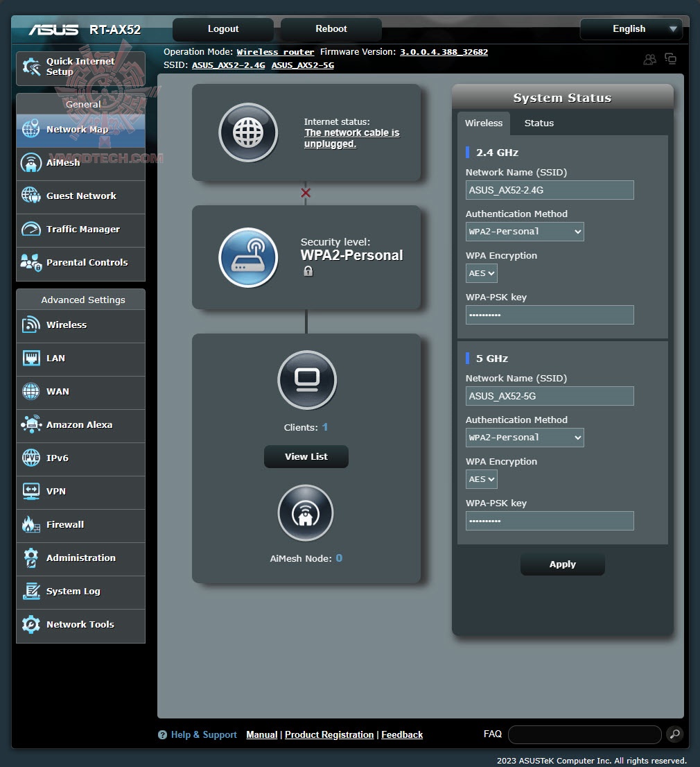Screen dimensions: 700x767
Task: Open the Wireless router operation mode link
Action: coord(275,52)
